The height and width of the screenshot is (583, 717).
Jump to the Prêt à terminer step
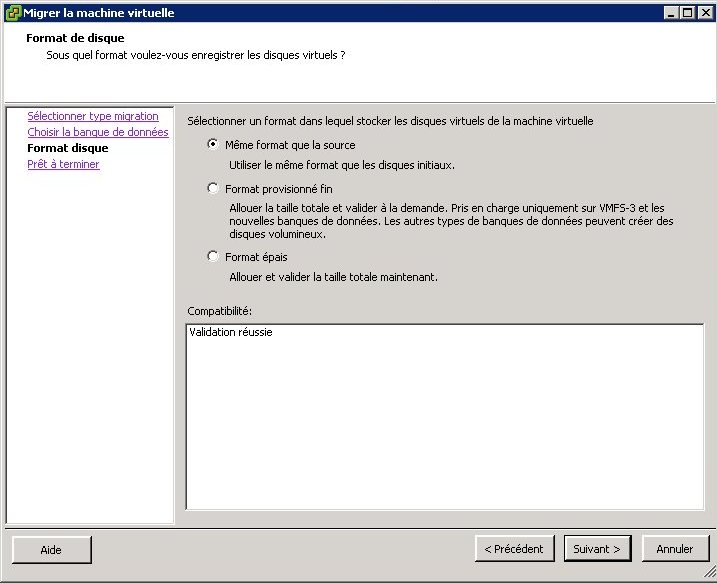click(63, 164)
